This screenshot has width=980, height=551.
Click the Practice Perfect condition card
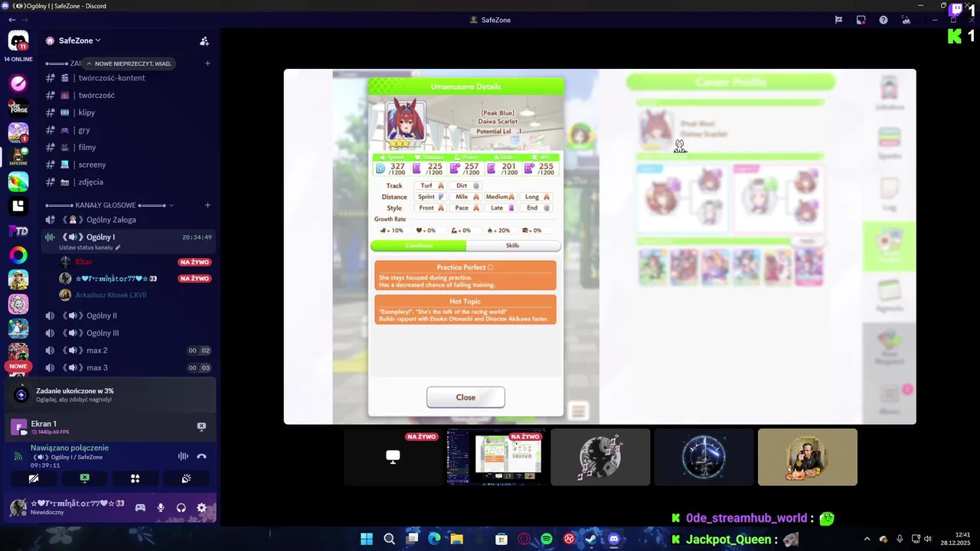[465, 275]
